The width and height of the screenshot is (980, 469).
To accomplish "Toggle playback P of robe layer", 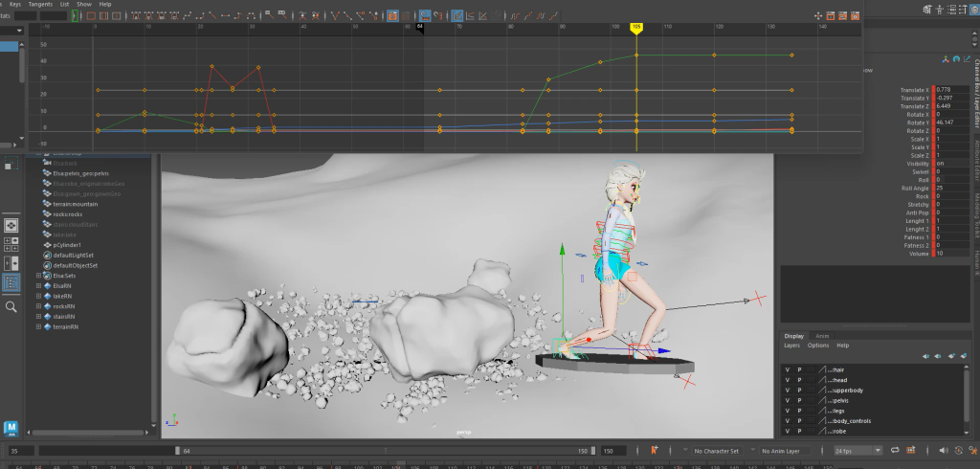I will tap(799, 431).
